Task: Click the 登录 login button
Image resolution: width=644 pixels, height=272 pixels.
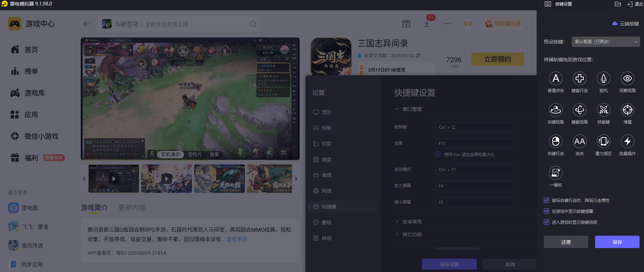Action: pos(468,24)
